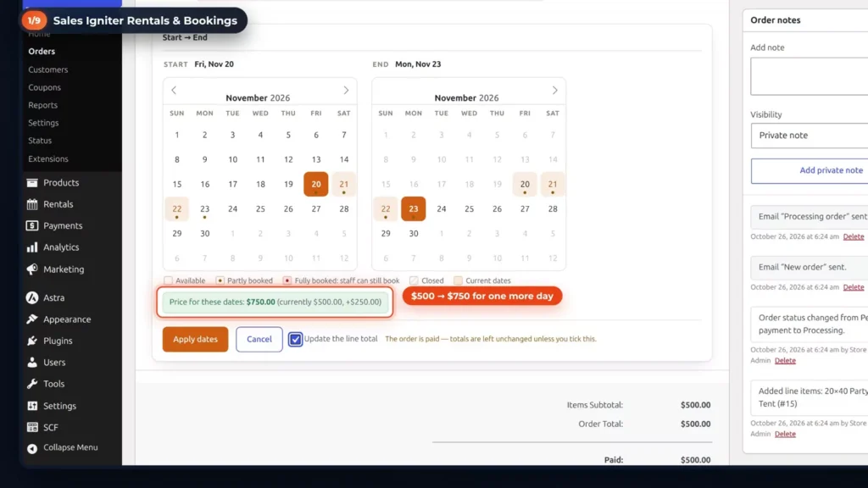Open the Extensions submenu item

coord(48,158)
